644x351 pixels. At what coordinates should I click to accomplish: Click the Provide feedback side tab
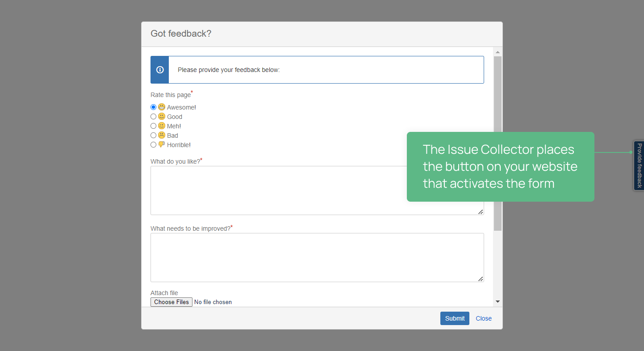pyautogui.click(x=639, y=165)
